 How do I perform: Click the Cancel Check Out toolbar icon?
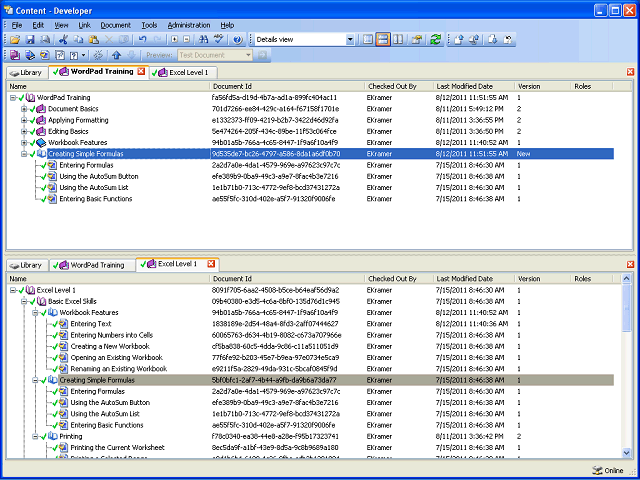tap(508, 40)
